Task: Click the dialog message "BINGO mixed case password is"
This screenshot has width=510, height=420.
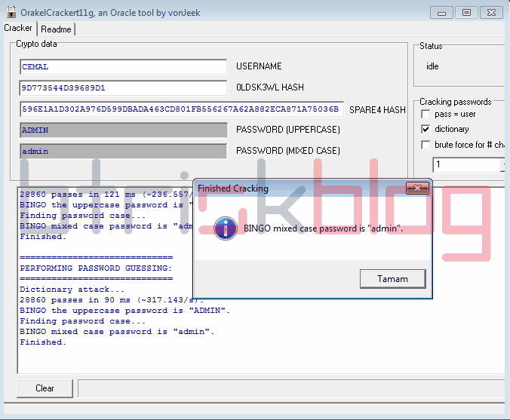Action: click(324, 228)
